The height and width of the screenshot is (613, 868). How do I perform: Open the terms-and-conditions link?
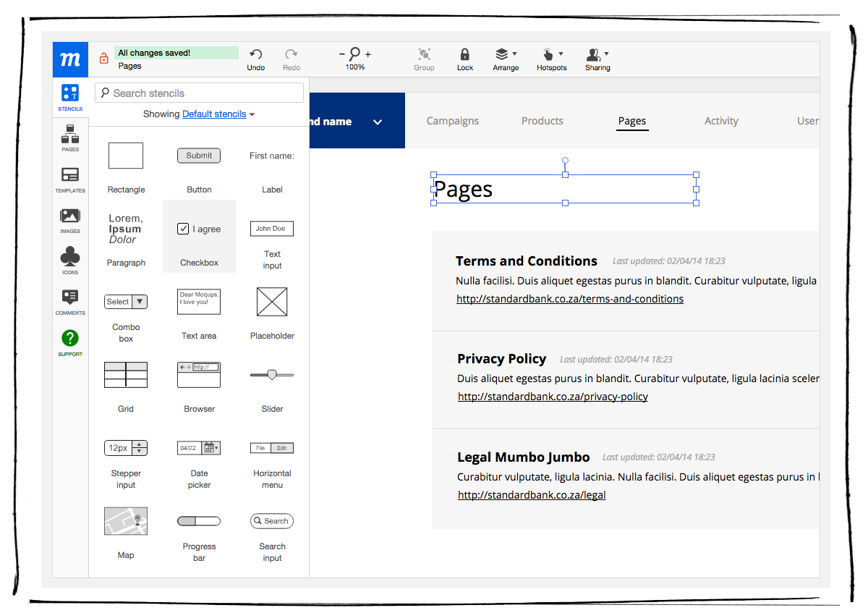pos(570,298)
